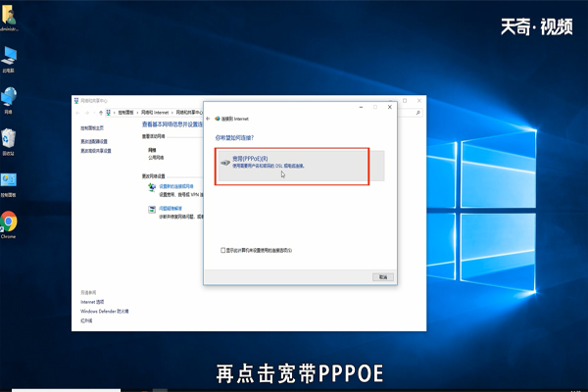Open Change advanced sharing settings link
Image resolution: width=588 pixels, height=392 pixels.
(x=96, y=151)
